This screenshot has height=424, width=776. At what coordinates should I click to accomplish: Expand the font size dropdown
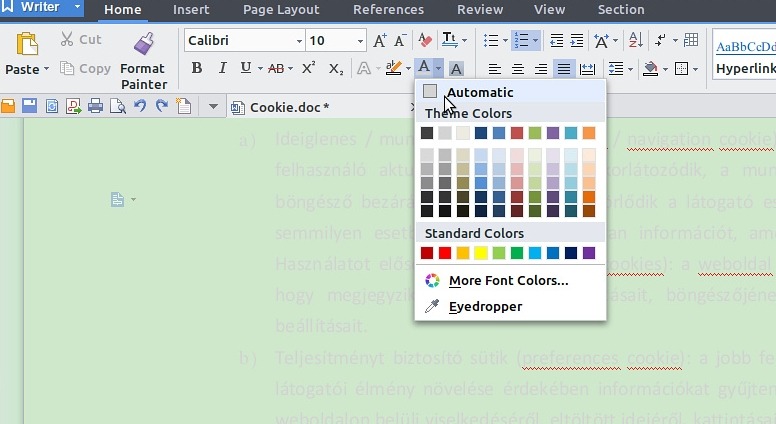coord(360,41)
